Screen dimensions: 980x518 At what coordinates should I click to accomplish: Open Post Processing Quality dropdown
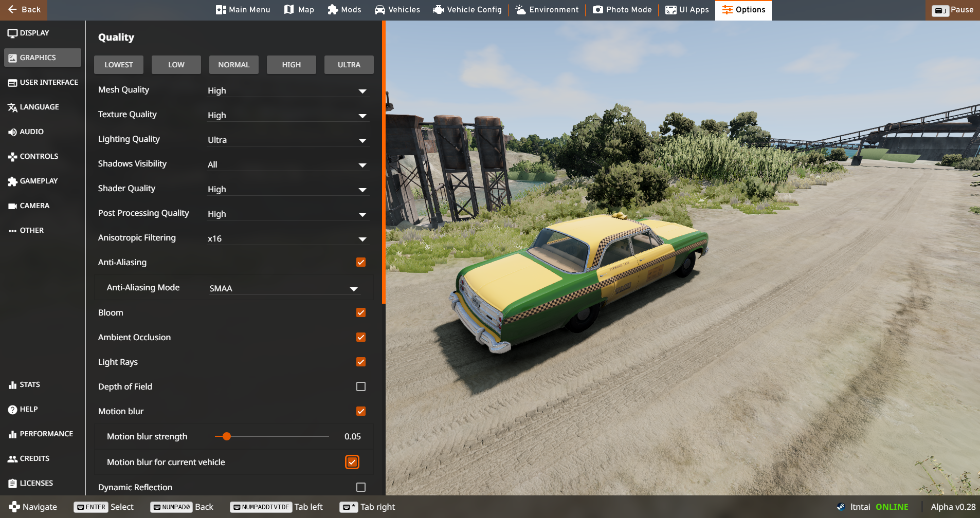[x=288, y=214]
